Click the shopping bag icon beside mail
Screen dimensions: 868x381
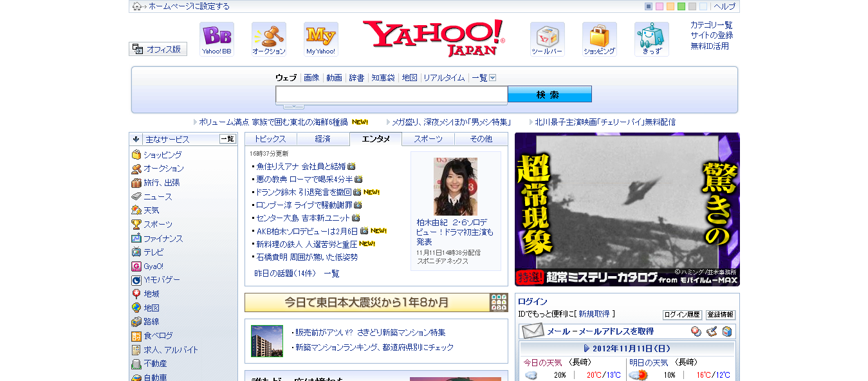click(727, 331)
